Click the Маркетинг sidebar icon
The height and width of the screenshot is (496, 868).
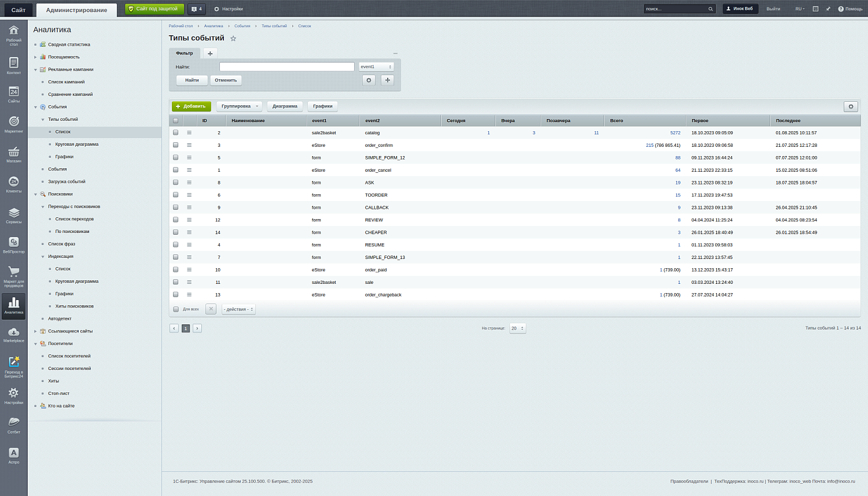pos(13,124)
